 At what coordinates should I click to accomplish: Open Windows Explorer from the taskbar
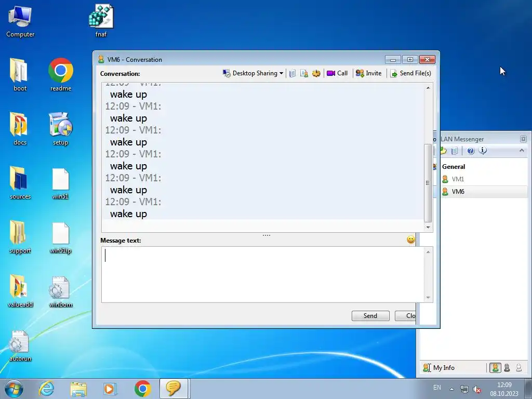(78, 389)
